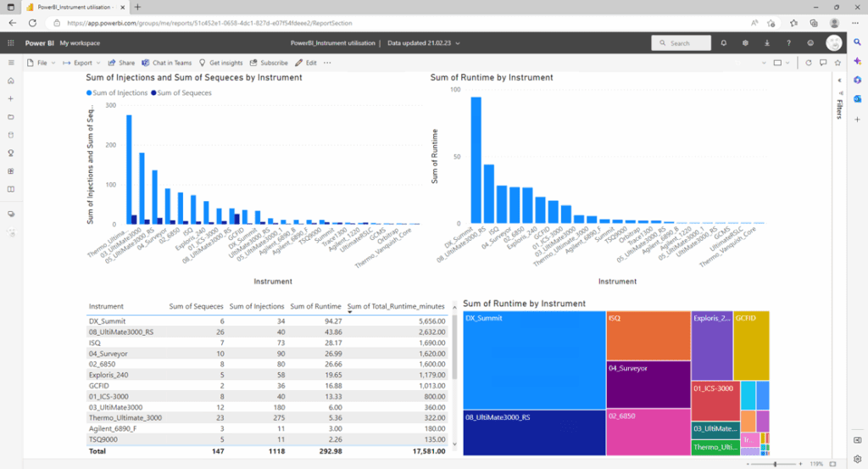The height and width of the screenshot is (469, 868).
Task: Open the Power BI app launcher grid
Action: point(11,42)
